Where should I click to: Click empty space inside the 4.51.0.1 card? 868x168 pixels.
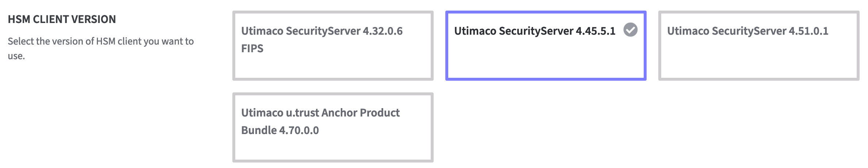point(758,60)
